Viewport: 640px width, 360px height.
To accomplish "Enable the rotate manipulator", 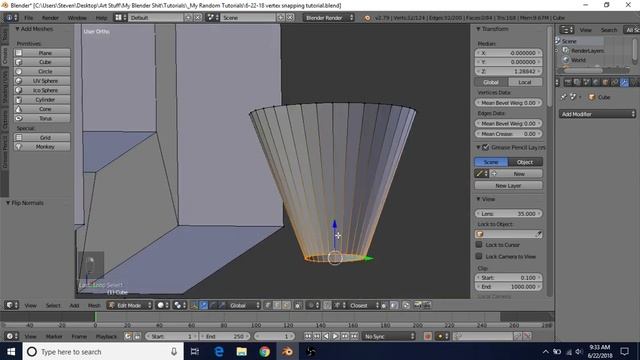I will [x=213, y=305].
